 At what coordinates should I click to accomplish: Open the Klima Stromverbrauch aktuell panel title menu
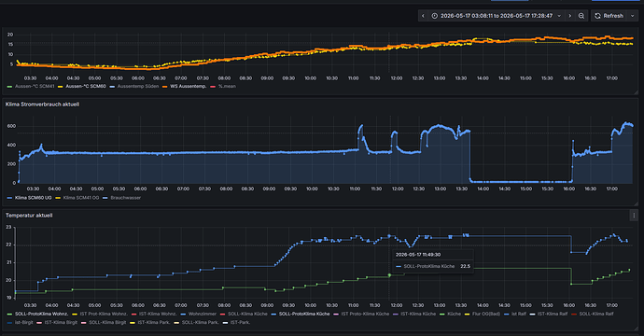click(42, 105)
